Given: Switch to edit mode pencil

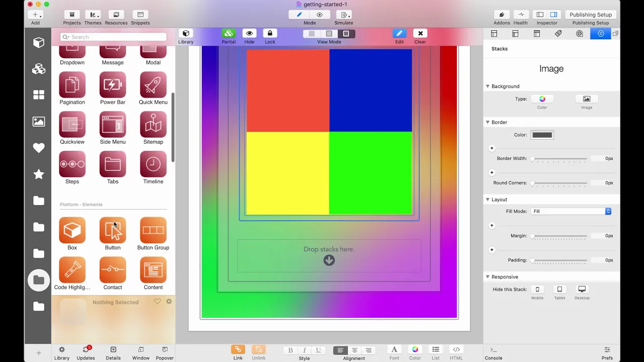Looking at the screenshot, I should (x=299, y=15).
